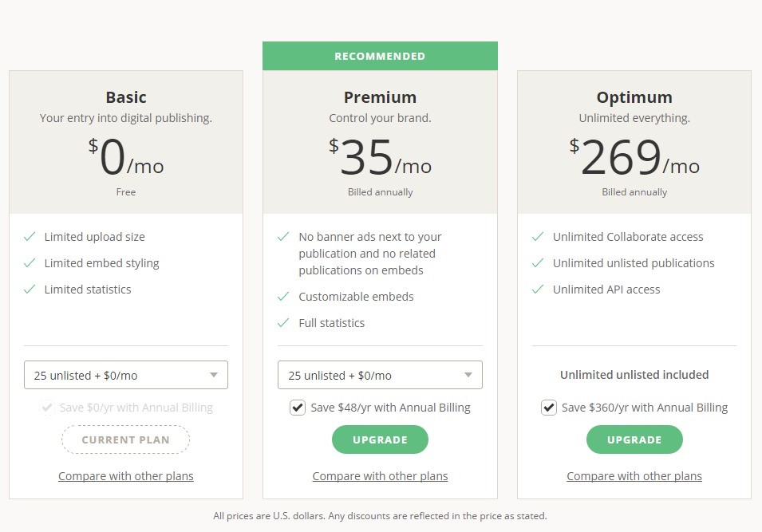
Task: Click checkmark icon next to Full statistics
Action: pyautogui.click(x=283, y=323)
